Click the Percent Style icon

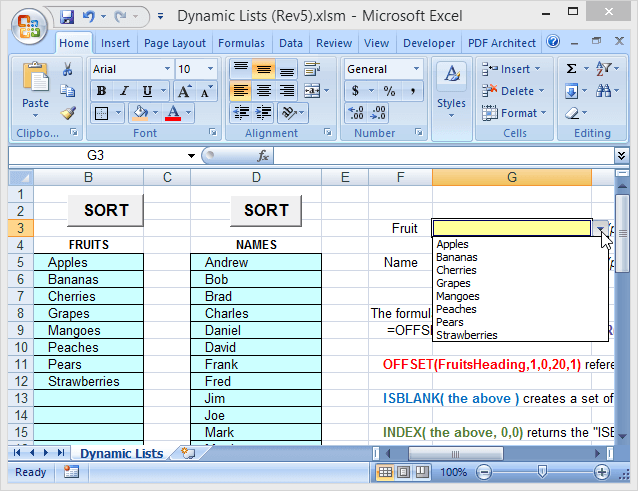point(389,91)
